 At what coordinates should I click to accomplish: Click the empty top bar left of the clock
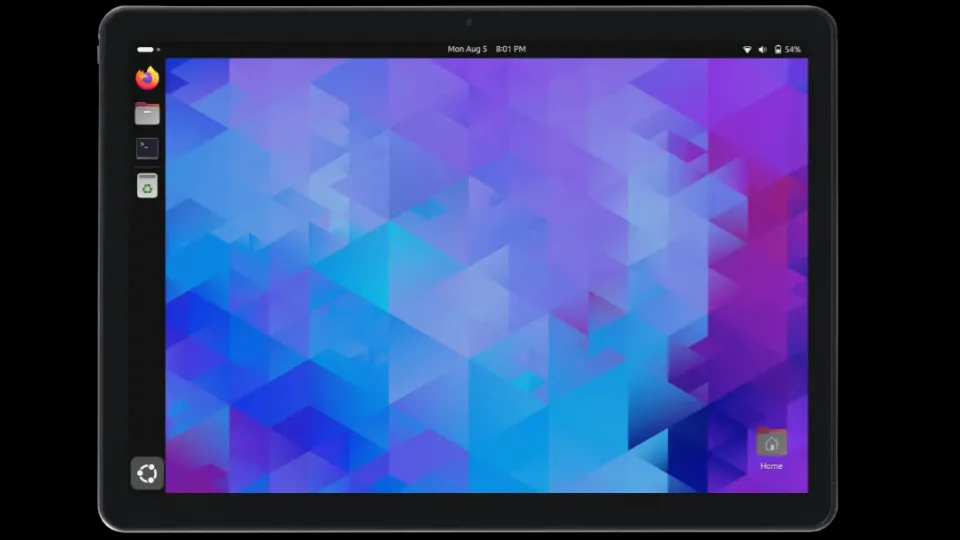pyautogui.click(x=300, y=49)
